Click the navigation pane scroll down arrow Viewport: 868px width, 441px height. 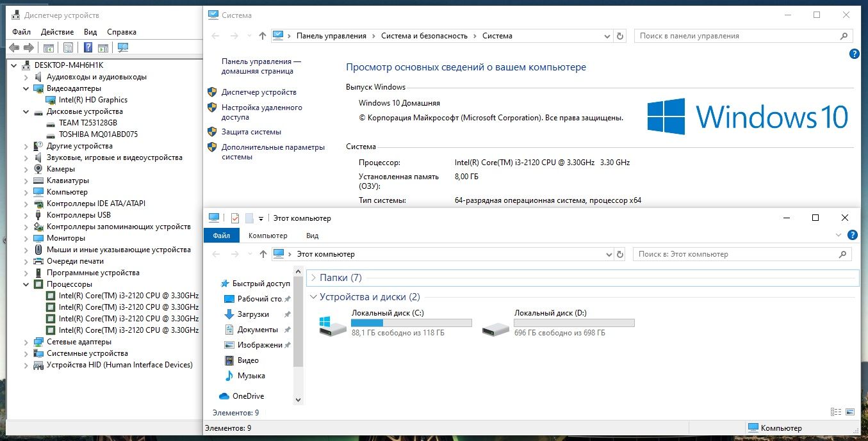(x=298, y=399)
